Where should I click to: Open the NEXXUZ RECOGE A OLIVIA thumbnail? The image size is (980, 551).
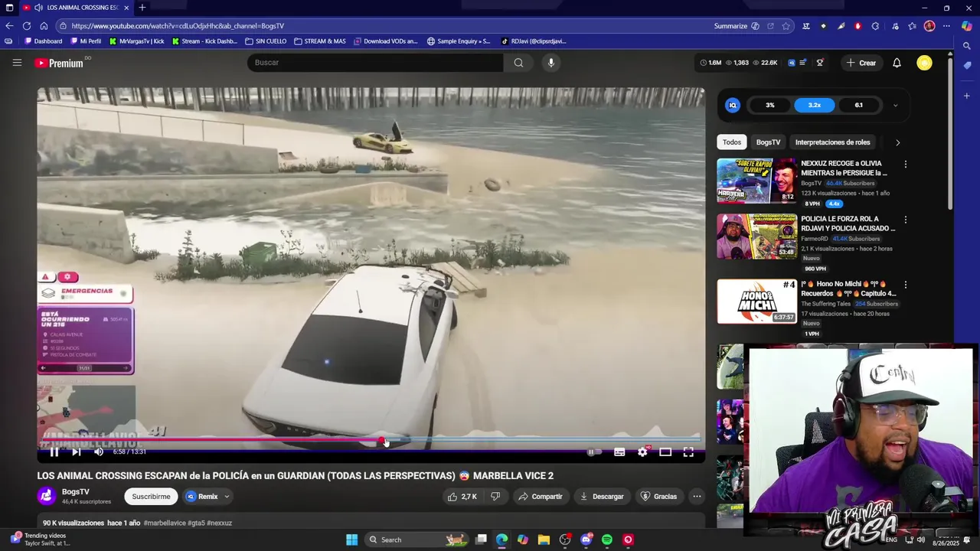pos(756,181)
